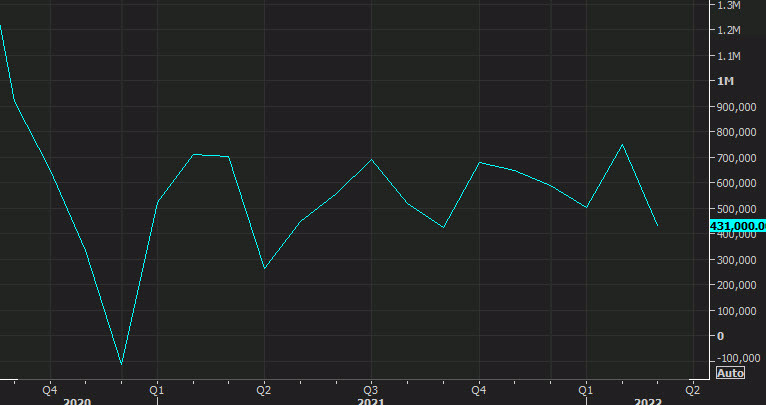Viewport: 766px width, 405px height.
Task: Click the Auto scale button
Action: (x=730, y=373)
